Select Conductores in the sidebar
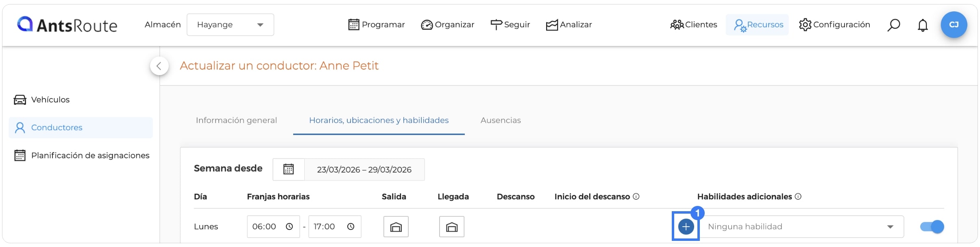The width and height of the screenshot is (980, 247). (81, 128)
